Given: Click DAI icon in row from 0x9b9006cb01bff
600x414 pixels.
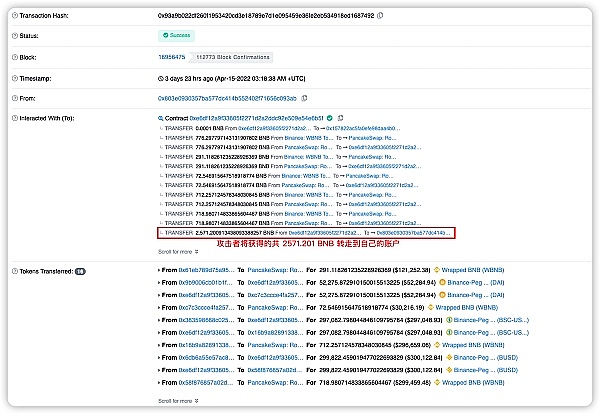Looking at the screenshot, I should tap(442, 282).
